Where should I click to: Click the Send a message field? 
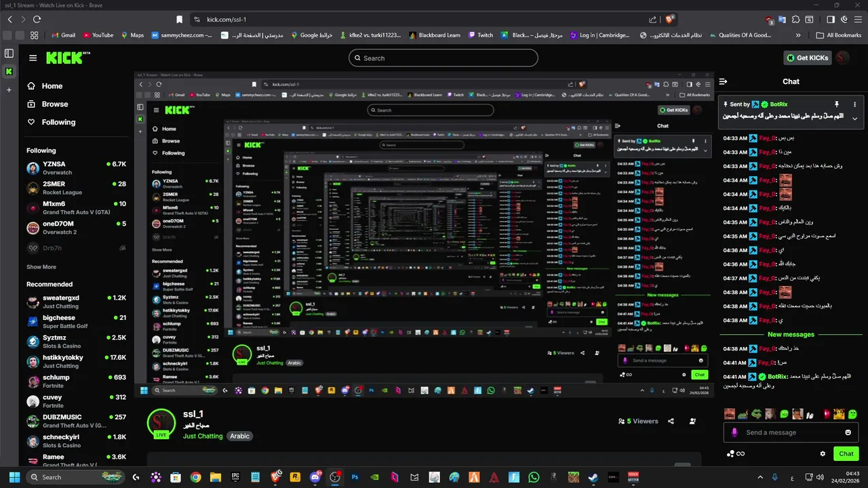(791, 432)
